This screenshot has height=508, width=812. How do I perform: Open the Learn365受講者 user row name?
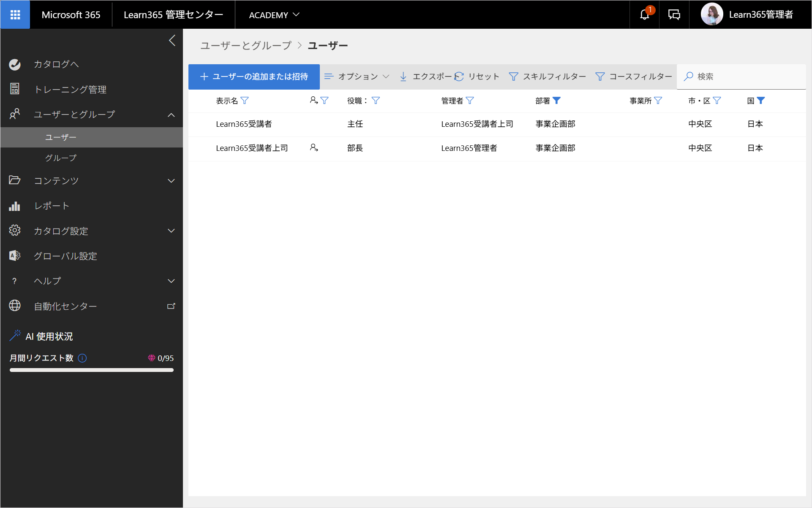(x=244, y=124)
